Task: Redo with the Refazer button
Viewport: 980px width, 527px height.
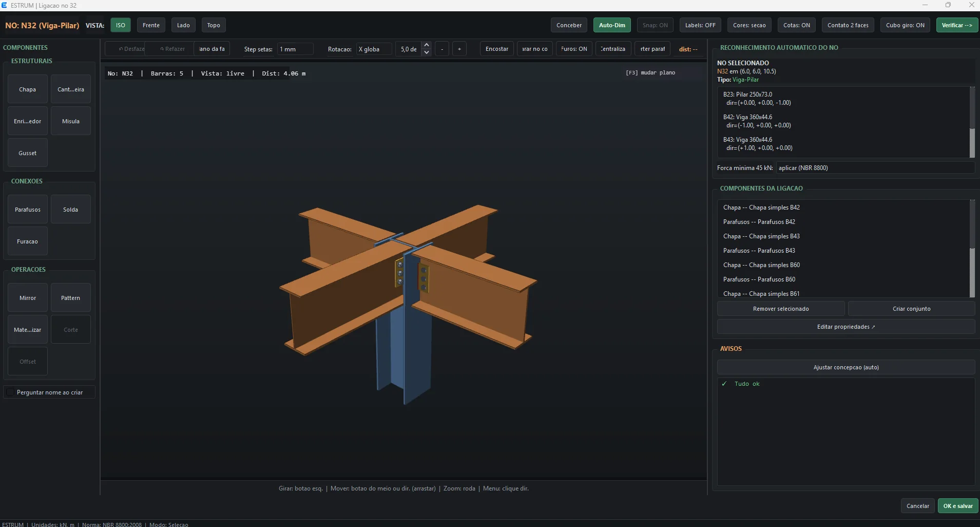Action: point(170,49)
